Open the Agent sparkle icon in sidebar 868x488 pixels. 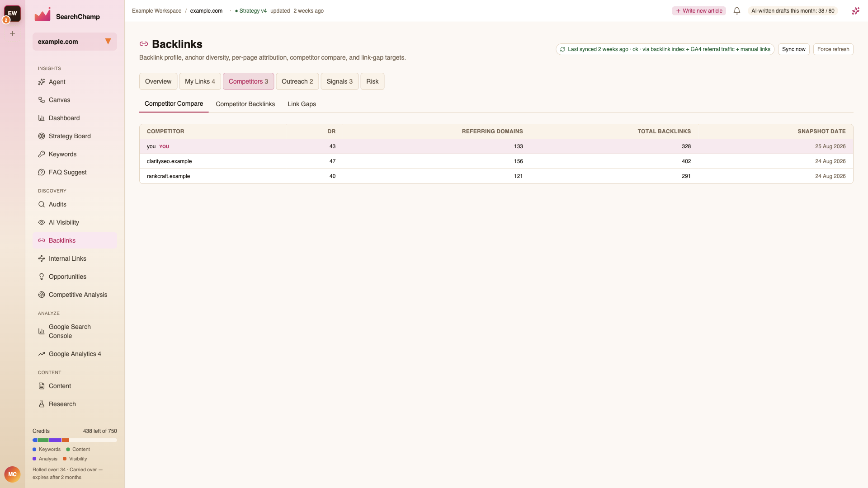42,82
